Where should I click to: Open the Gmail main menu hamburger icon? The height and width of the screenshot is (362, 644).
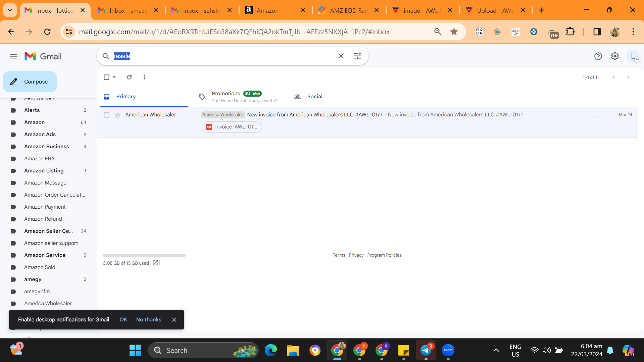[13, 56]
